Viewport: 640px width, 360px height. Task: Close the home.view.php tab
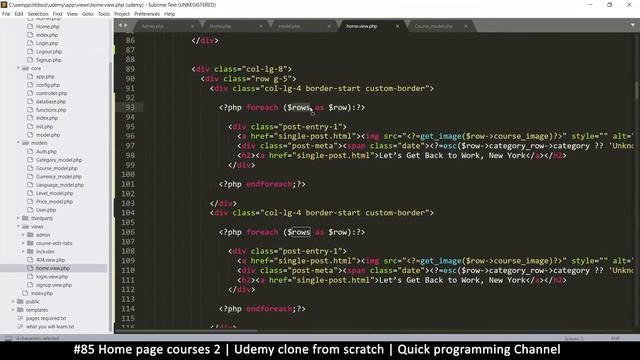point(398,26)
